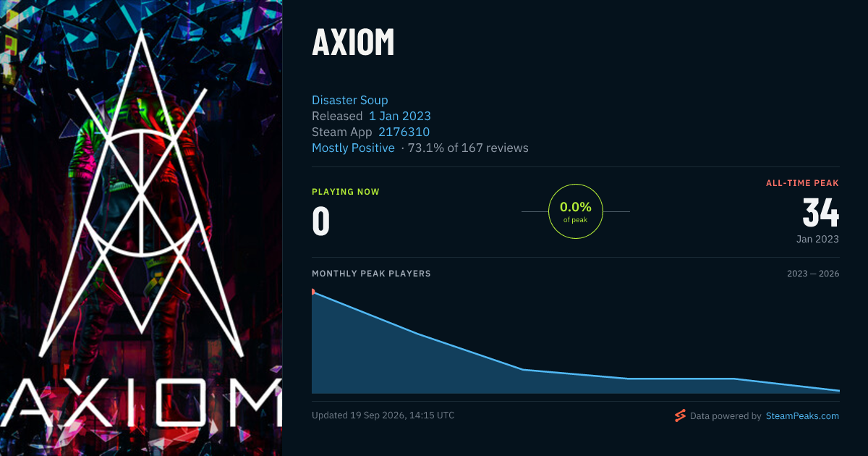Click the release date 1 Jan 2023
868x456 pixels.
(400, 116)
